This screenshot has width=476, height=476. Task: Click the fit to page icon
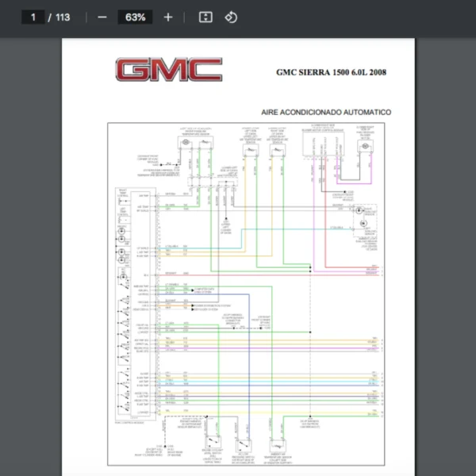click(x=205, y=17)
